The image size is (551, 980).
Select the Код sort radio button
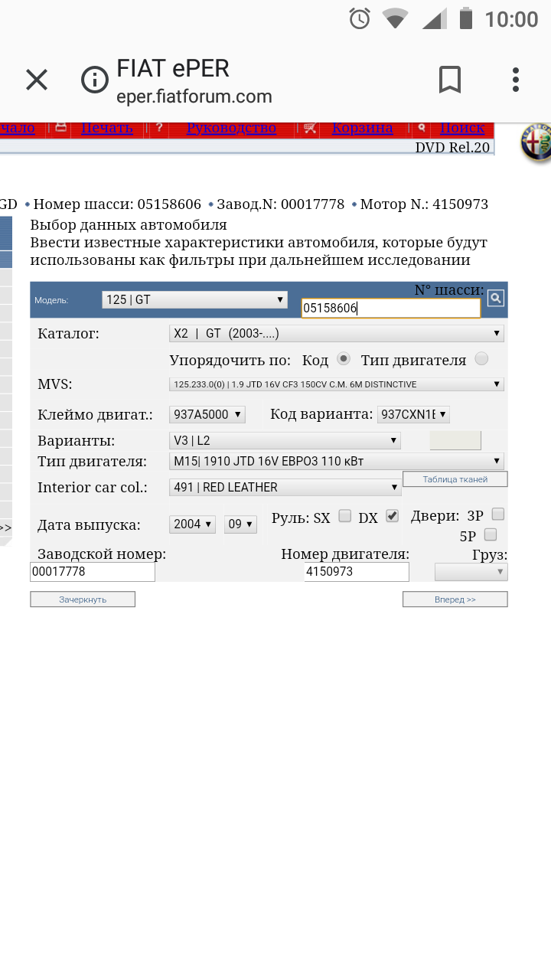pyautogui.click(x=344, y=358)
